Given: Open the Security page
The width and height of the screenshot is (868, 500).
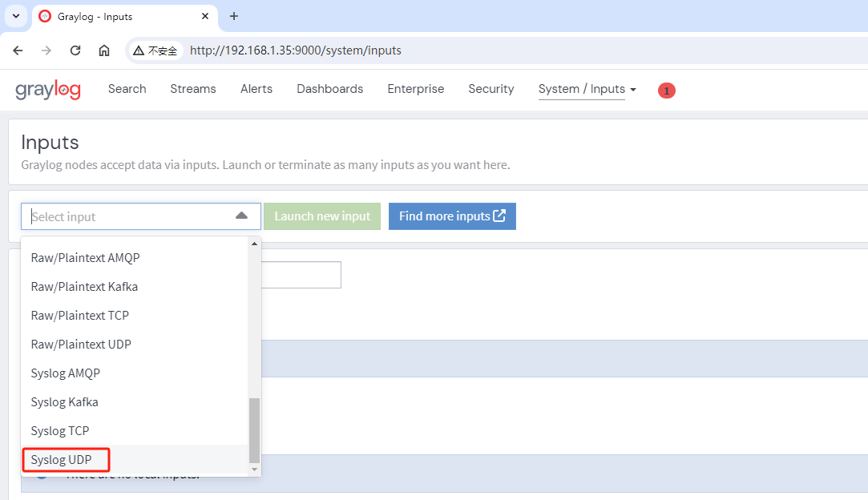Looking at the screenshot, I should click(491, 89).
